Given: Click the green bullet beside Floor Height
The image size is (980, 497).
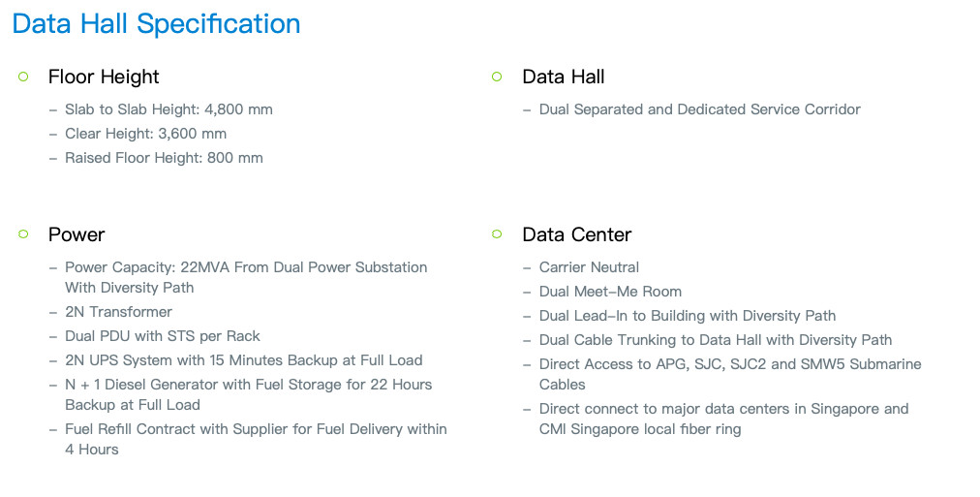Looking at the screenshot, I should pos(24,77).
